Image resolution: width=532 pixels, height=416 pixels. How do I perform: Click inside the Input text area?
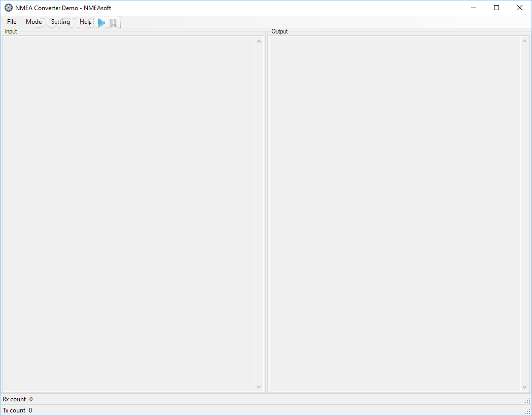(129, 214)
